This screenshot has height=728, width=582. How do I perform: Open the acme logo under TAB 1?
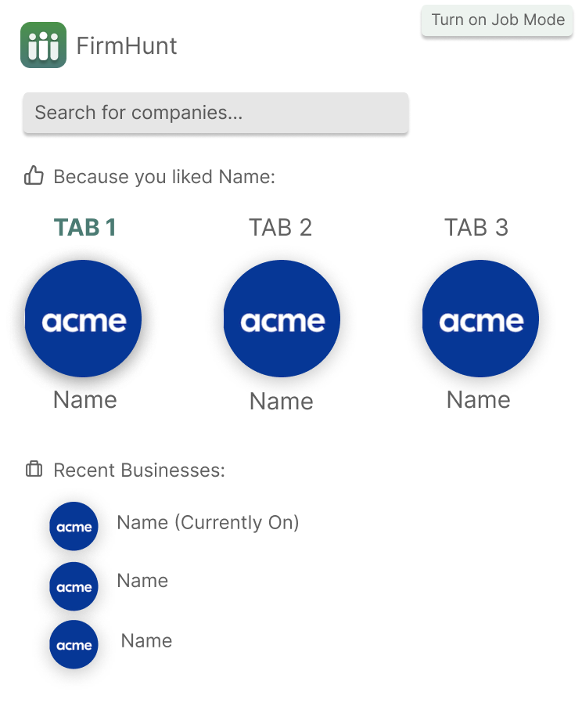83,319
